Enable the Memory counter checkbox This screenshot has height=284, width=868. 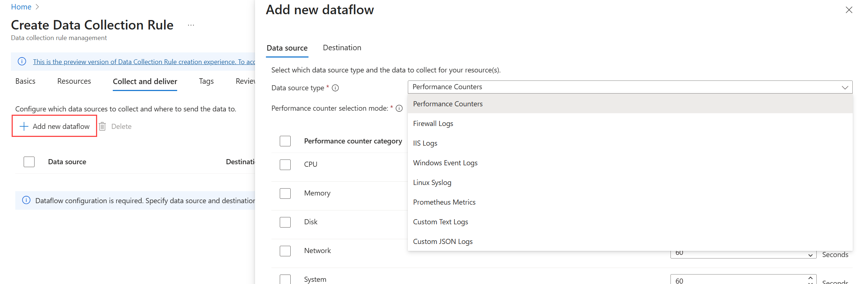pyautogui.click(x=285, y=193)
